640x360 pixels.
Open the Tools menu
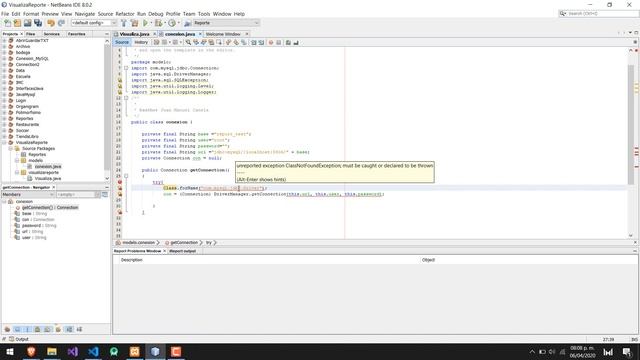(204, 14)
